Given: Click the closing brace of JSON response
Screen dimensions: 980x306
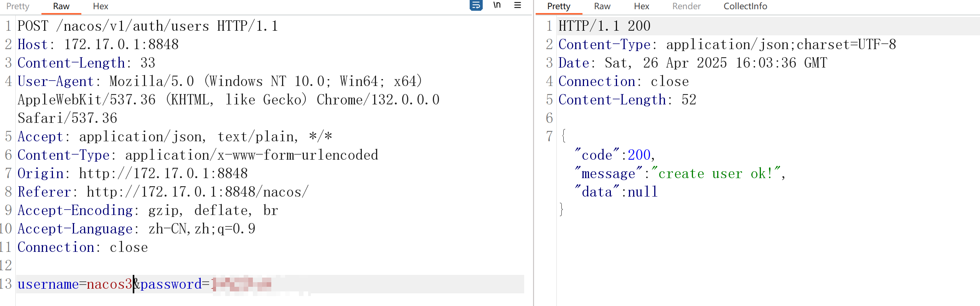Looking at the screenshot, I should (x=561, y=210).
